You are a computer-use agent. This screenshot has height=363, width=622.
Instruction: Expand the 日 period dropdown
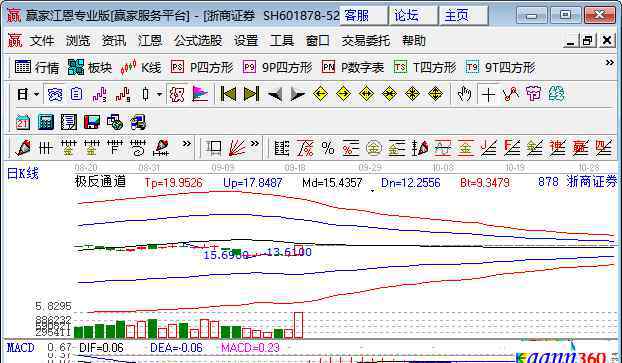click(x=36, y=94)
